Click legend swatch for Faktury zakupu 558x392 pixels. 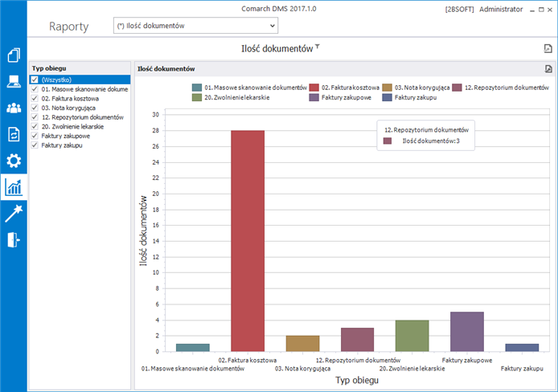tap(388, 97)
